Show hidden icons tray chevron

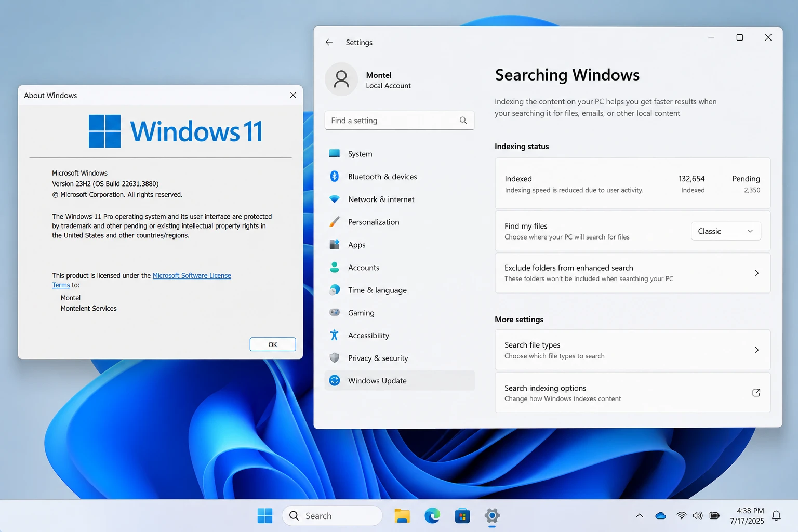point(640,516)
